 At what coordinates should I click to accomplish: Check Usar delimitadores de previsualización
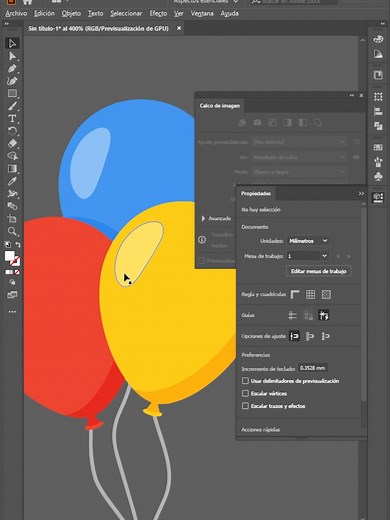pos(245,381)
